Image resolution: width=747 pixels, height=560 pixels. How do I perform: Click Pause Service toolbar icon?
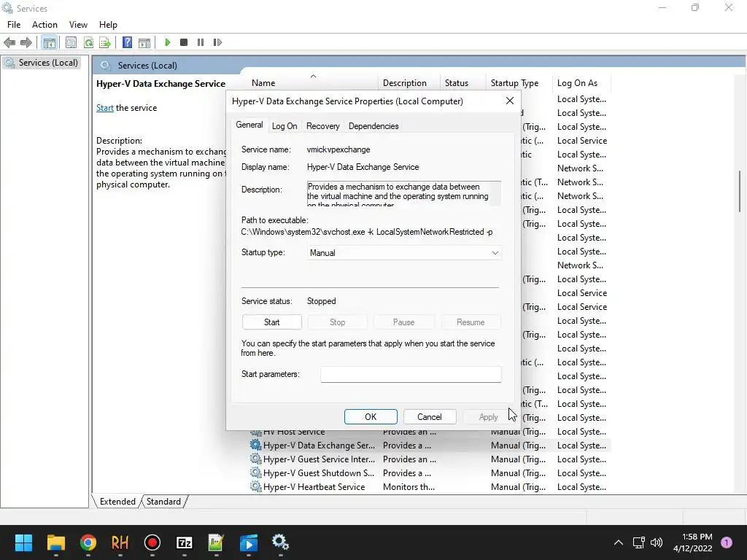pos(201,42)
